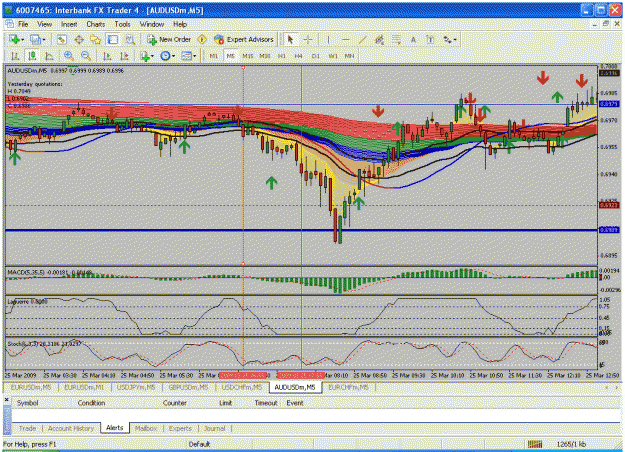This screenshot has height=452, width=625.
Task: Open the View menu
Action: click(45, 24)
